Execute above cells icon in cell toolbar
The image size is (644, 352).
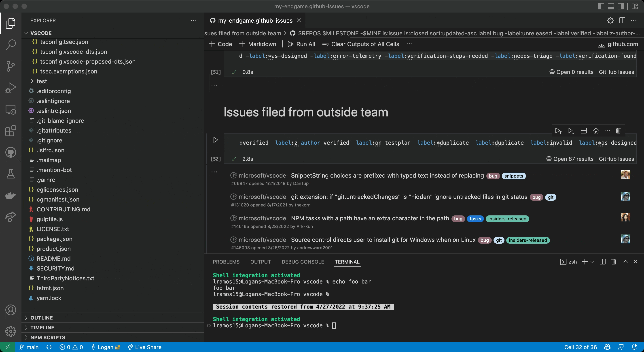click(x=559, y=131)
